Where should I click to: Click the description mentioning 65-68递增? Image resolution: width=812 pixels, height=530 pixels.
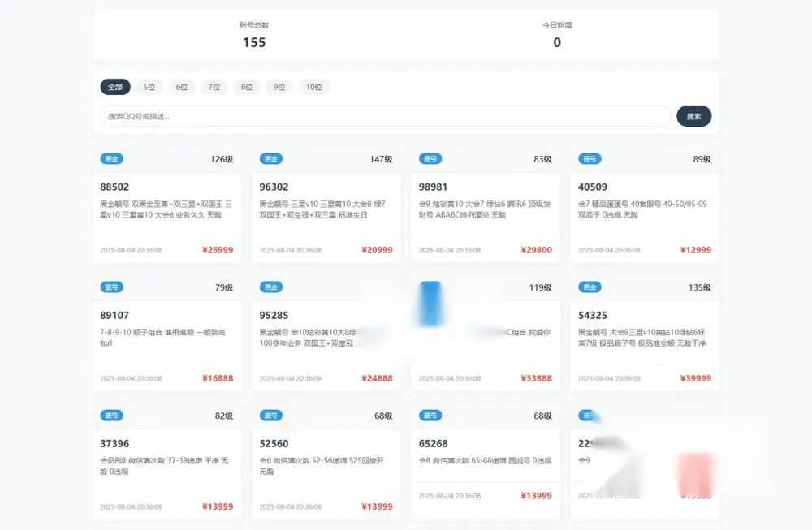pyautogui.click(x=486, y=461)
